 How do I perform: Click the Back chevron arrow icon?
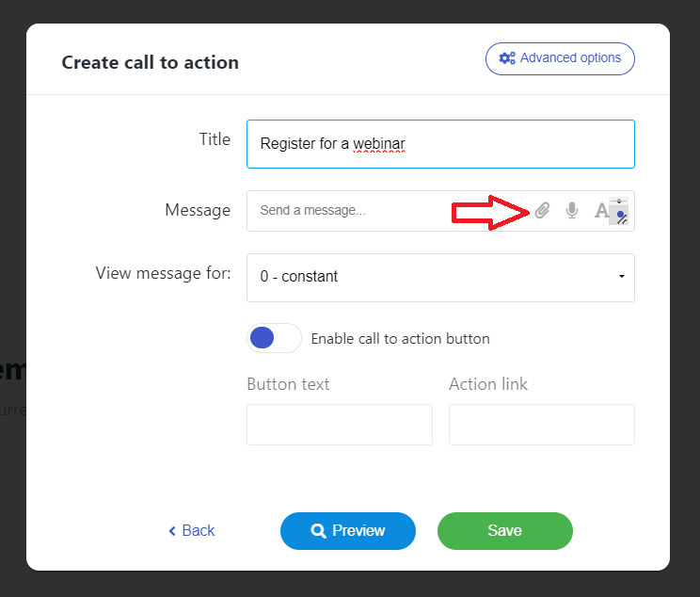coord(172,531)
